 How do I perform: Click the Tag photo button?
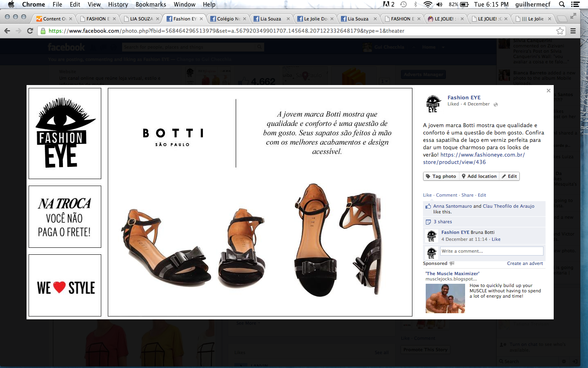(441, 176)
